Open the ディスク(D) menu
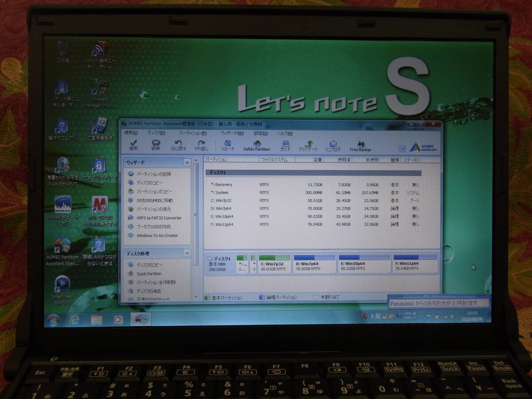The height and width of the screenshot is (399, 532). click(x=156, y=133)
